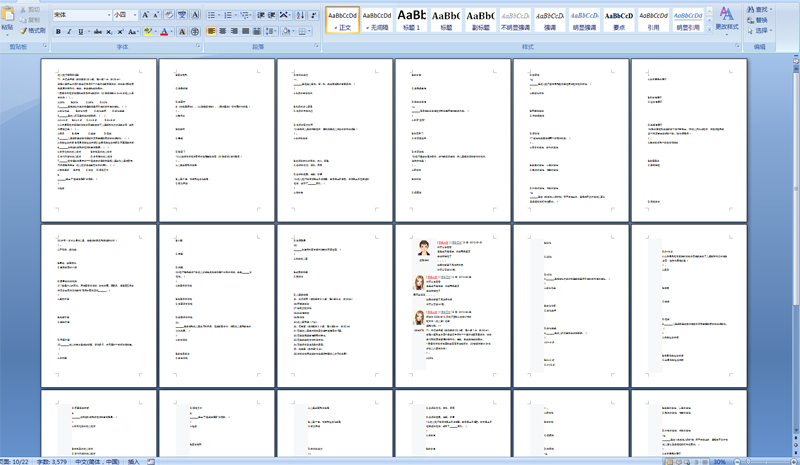The width and height of the screenshot is (800, 465).
Task: Open the line spacing dropdown
Action: pyautogui.click(x=271, y=32)
